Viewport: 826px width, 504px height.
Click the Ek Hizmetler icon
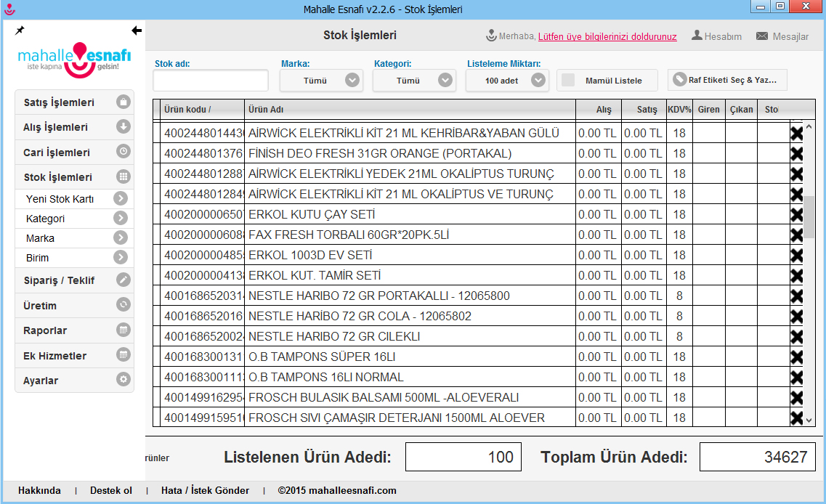124,355
